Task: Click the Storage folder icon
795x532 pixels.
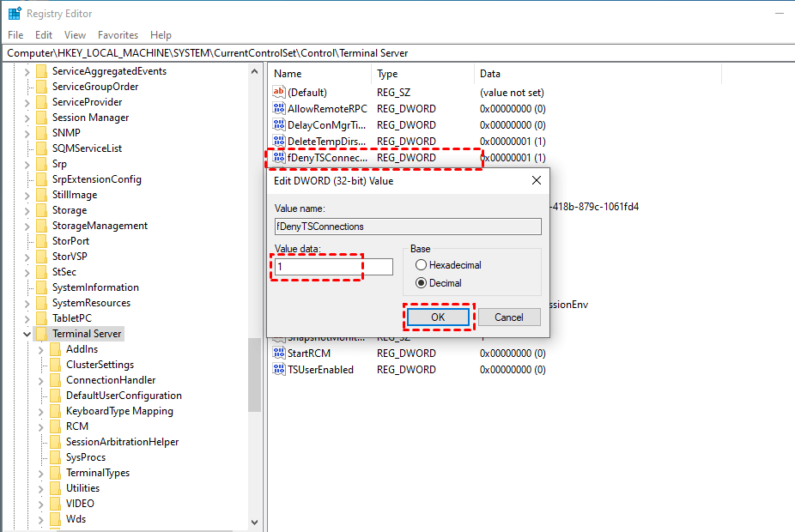Action: point(42,210)
